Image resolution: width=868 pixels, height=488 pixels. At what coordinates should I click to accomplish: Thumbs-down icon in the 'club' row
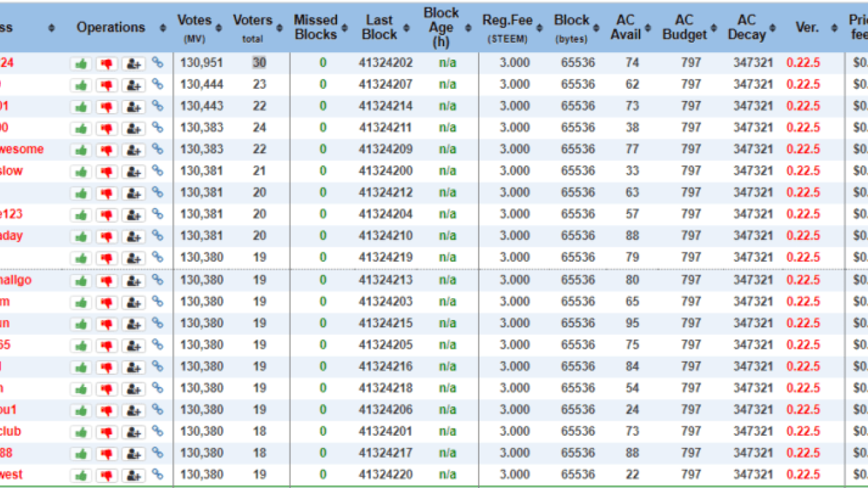coord(106,432)
